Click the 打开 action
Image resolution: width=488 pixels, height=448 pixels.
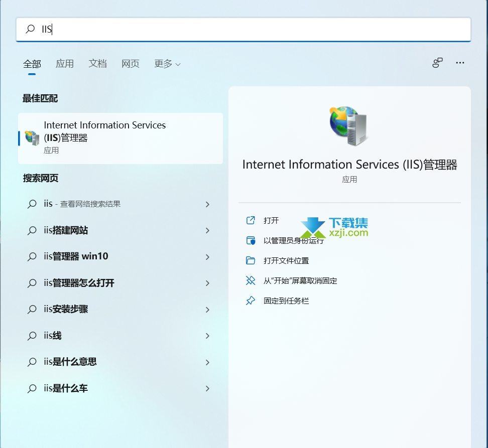click(x=271, y=220)
